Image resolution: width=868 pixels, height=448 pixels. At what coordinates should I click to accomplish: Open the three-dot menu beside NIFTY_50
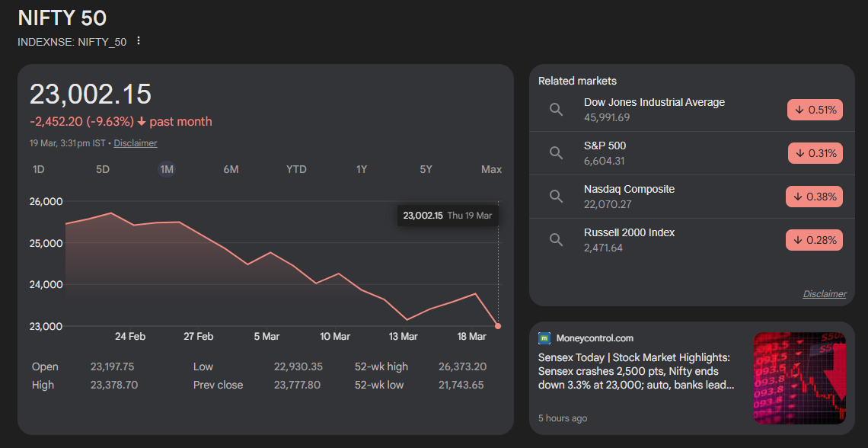click(138, 41)
